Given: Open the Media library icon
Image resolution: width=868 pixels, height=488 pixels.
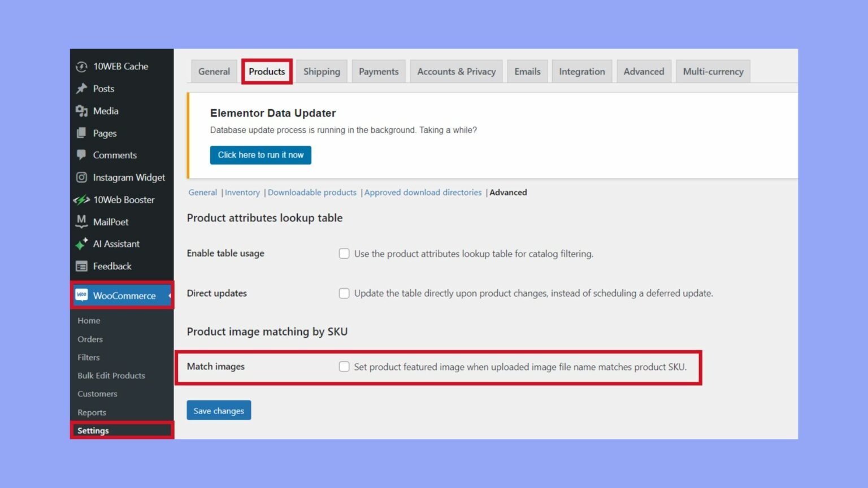Looking at the screenshot, I should pos(81,111).
